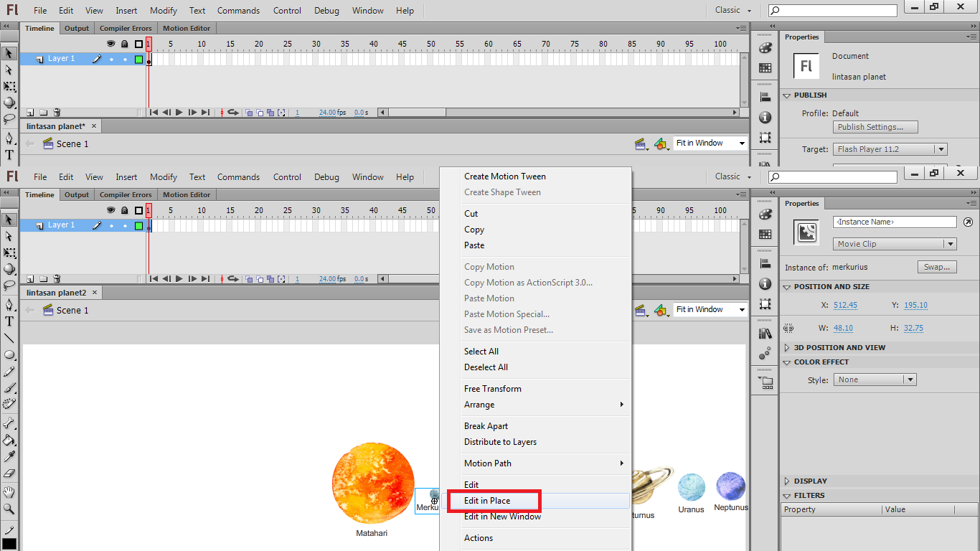Click the Publish Settings... button

click(x=875, y=127)
